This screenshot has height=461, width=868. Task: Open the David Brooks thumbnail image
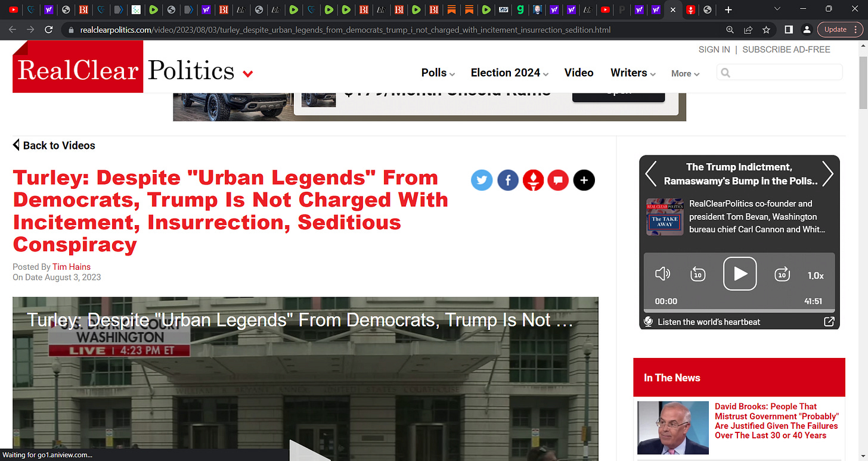[673, 428]
